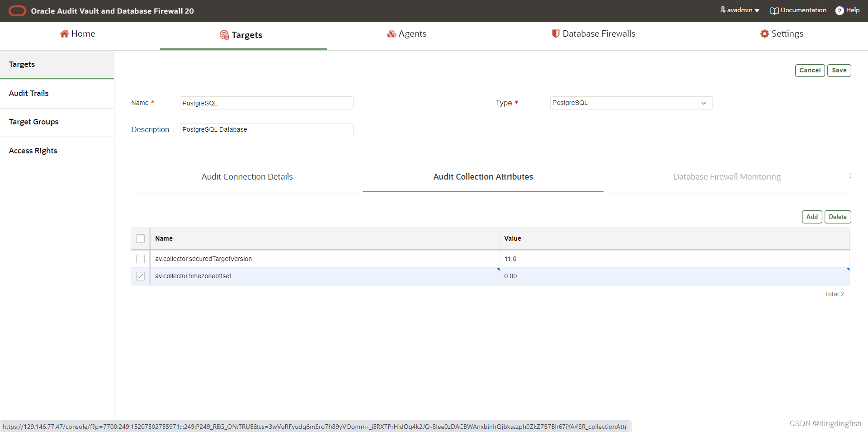Open the Home tab label
The height and width of the screenshot is (432, 868).
pyautogui.click(x=83, y=33)
